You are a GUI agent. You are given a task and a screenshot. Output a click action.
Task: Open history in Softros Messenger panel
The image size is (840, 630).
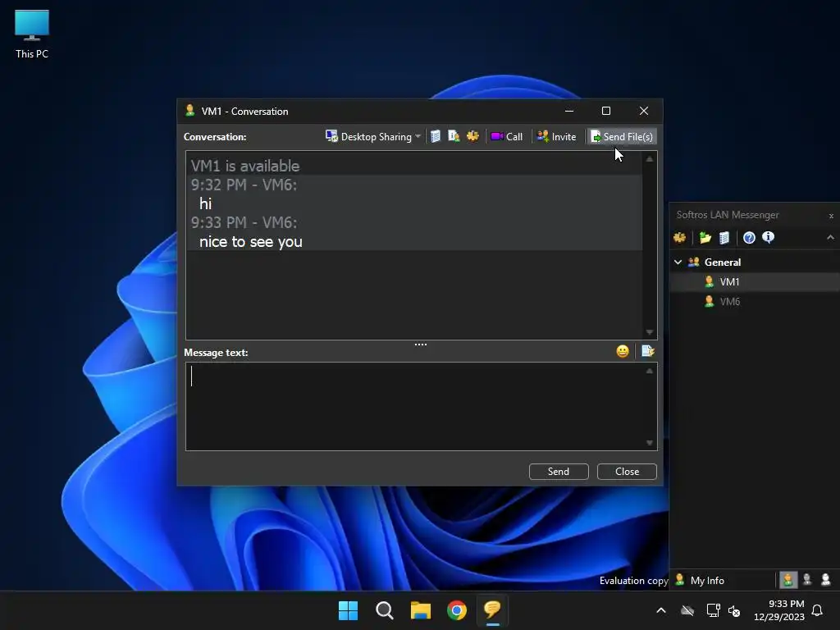[x=724, y=237]
